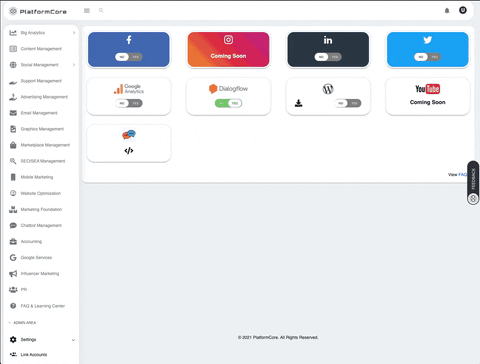
Task: Go to Website Optimization
Action: tap(41, 193)
